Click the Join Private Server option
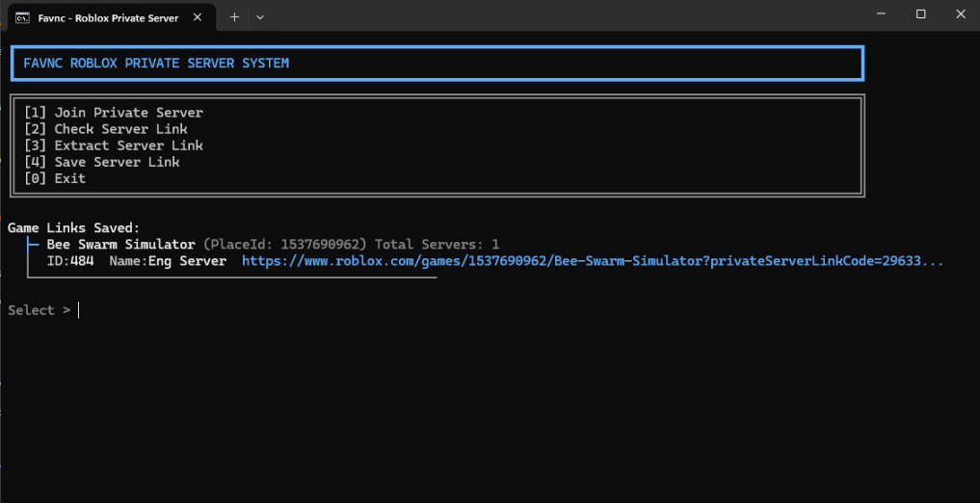The width and height of the screenshot is (980, 503). (114, 113)
